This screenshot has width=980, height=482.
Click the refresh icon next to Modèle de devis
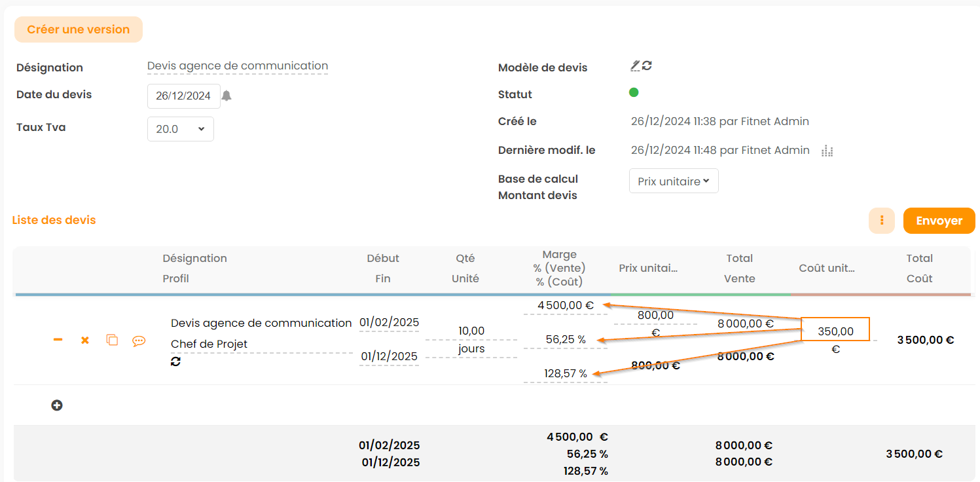pyautogui.click(x=647, y=65)
